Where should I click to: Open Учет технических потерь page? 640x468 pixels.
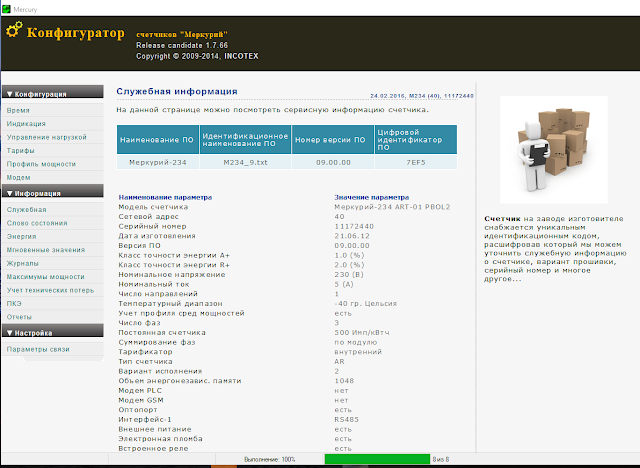click(53, 290)
